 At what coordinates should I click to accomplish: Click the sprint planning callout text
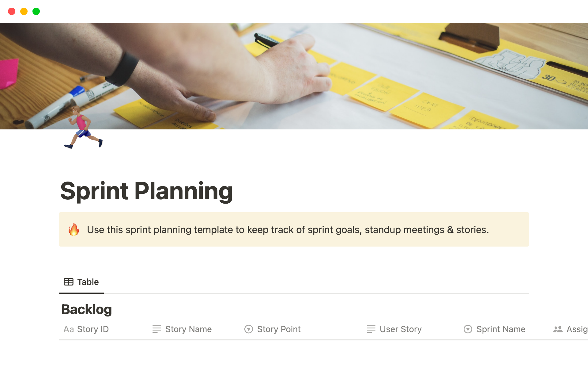[288, 230]
